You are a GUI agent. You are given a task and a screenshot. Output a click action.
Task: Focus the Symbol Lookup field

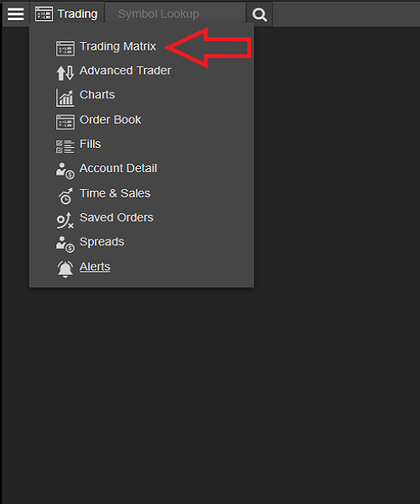click(x=176, y=13)
